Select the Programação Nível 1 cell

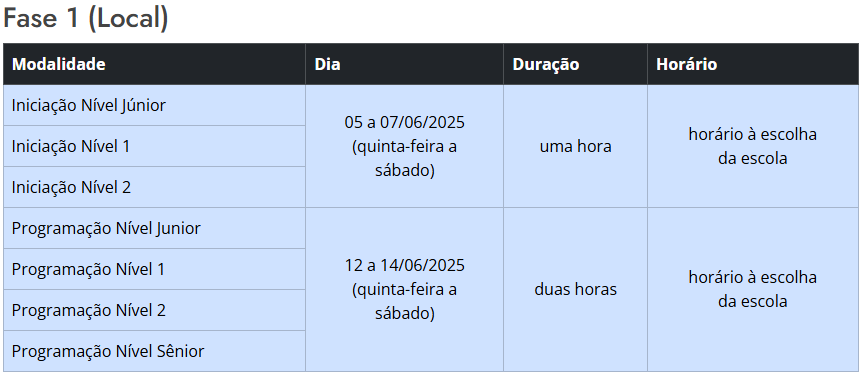click(154, 269)
